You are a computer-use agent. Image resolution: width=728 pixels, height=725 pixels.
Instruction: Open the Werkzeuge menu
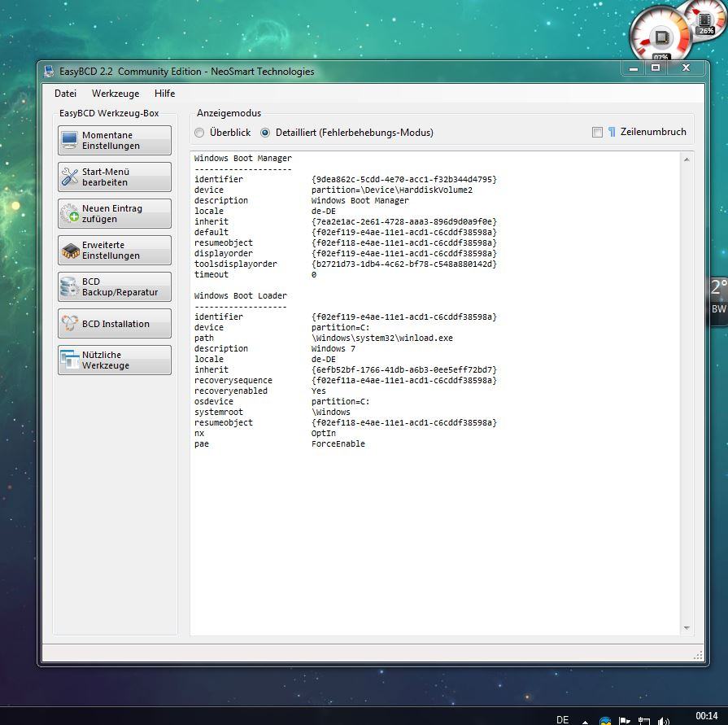click(x=116, y=94)
